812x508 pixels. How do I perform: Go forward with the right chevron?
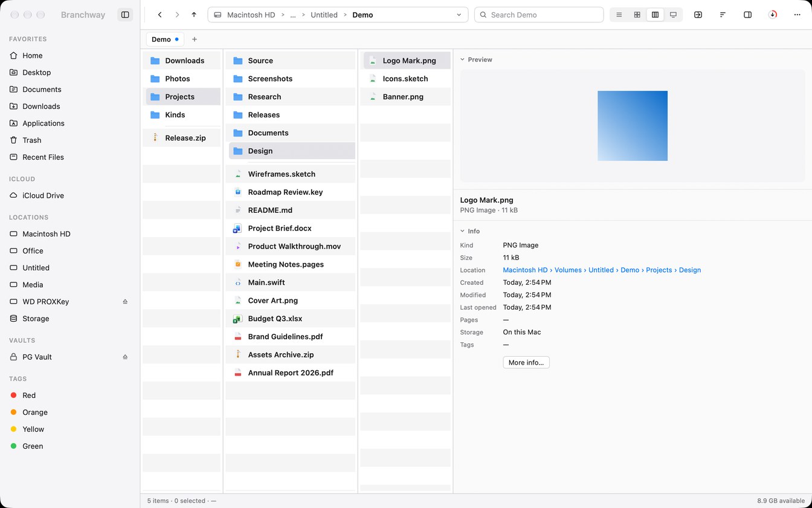(177, 15)
